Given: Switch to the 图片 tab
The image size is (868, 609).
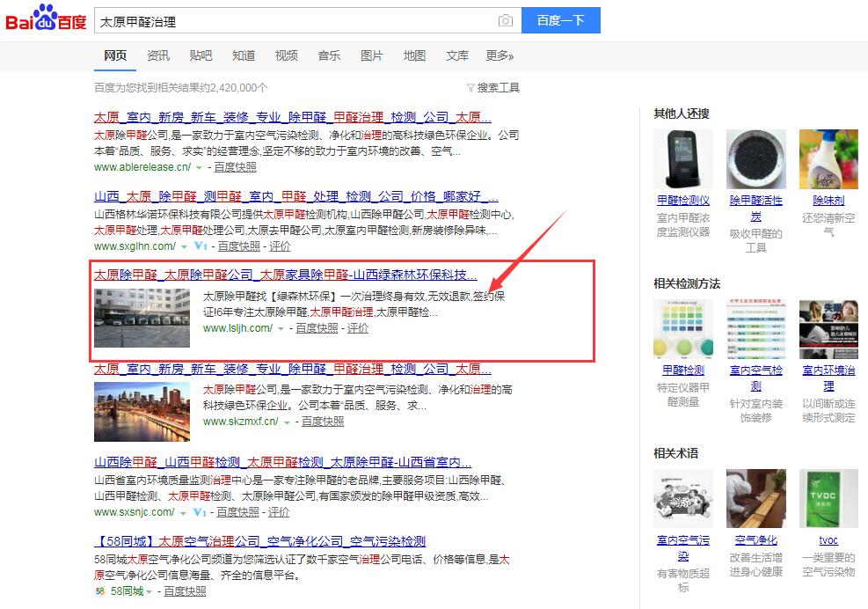Looking at the screenshot, I should point(371,55).
